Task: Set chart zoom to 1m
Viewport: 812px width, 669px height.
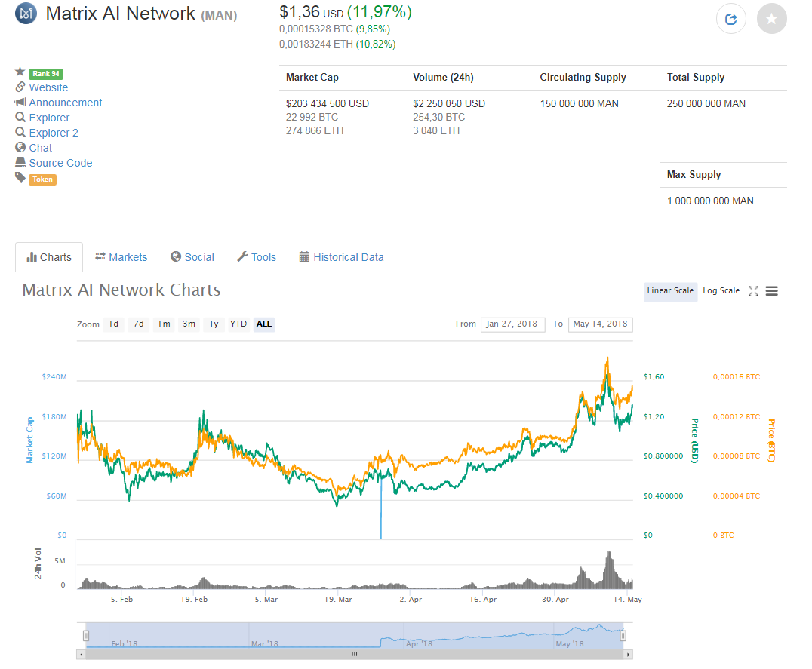Action: coord(164,324)
